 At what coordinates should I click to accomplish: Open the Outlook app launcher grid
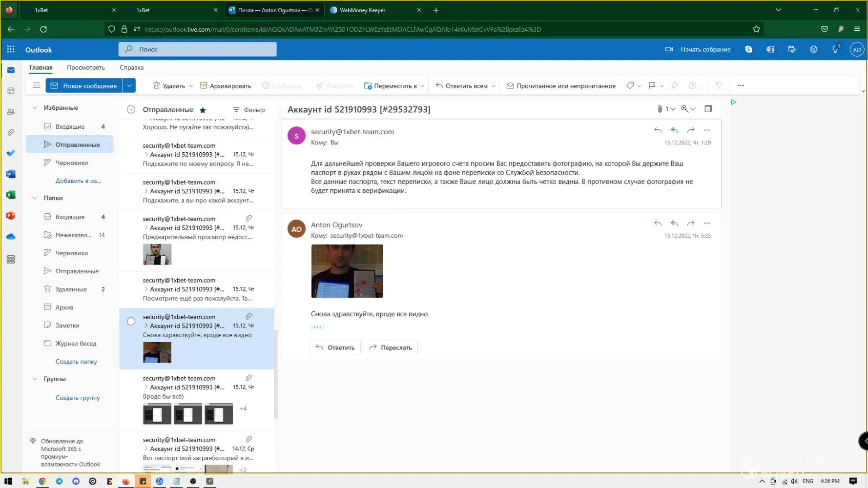[11, 49]
